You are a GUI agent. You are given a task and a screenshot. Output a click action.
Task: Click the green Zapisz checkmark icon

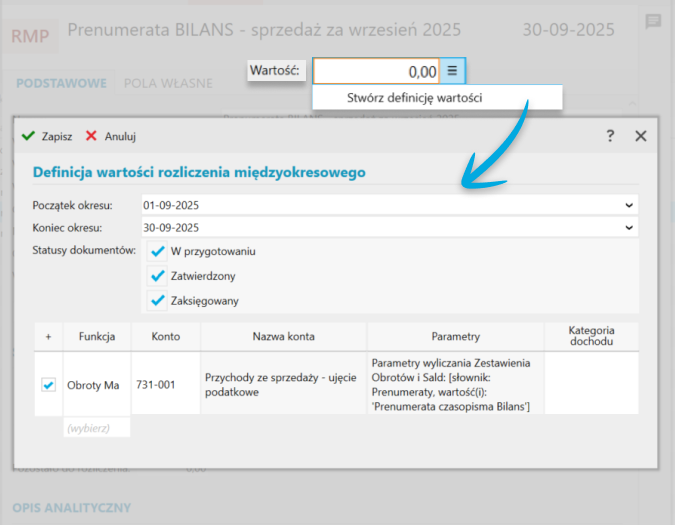[x=28, y=136]
